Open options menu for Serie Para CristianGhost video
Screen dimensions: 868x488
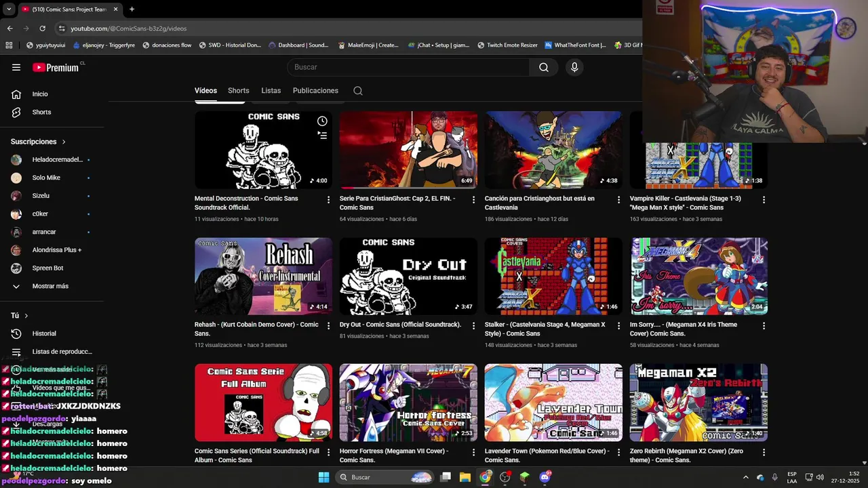pyautogui.click(x=473, y=200)
